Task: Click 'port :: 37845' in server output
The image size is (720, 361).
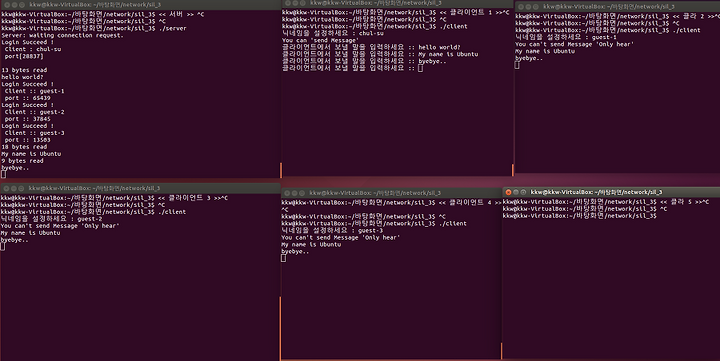Action: click(28, 119)
